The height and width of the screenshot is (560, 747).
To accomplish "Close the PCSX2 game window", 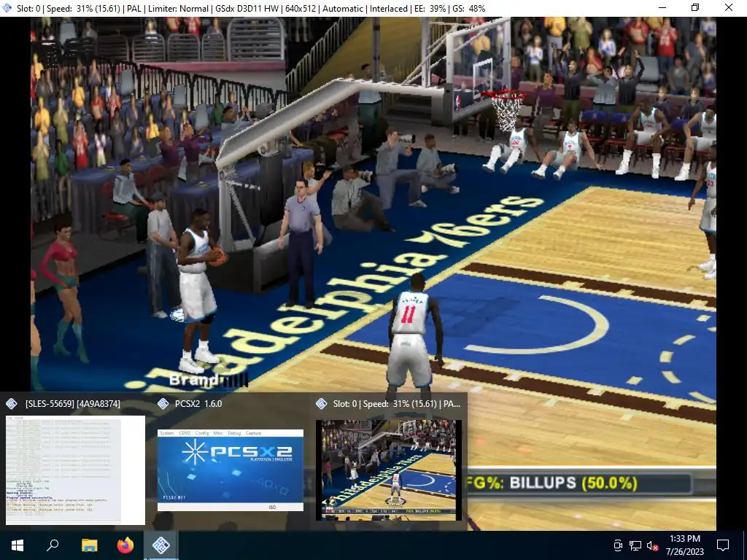I will pyautogui.click(x=729, y=8).
